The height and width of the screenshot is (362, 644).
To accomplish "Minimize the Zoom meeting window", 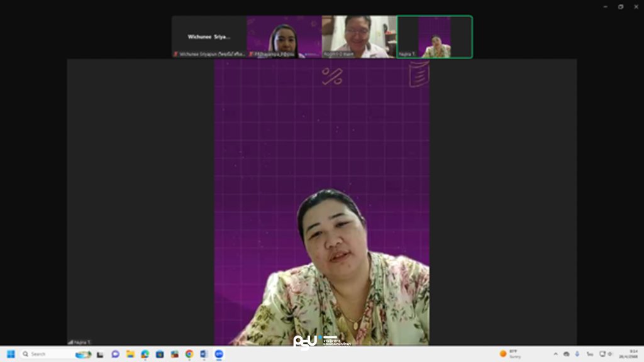I will (x=606, y=6).
